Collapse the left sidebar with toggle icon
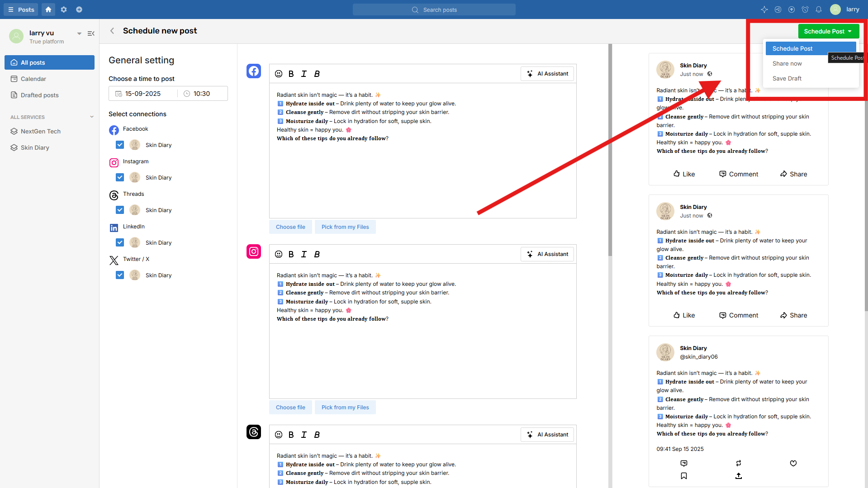868x488 pixels. pyautogui.click(x=91, y=33)
